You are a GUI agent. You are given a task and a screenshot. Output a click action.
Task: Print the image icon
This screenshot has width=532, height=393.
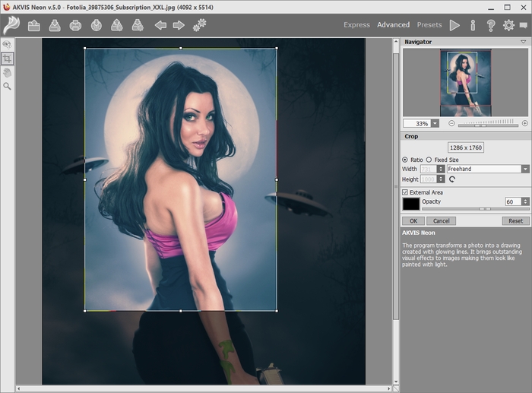click(75, 25)
